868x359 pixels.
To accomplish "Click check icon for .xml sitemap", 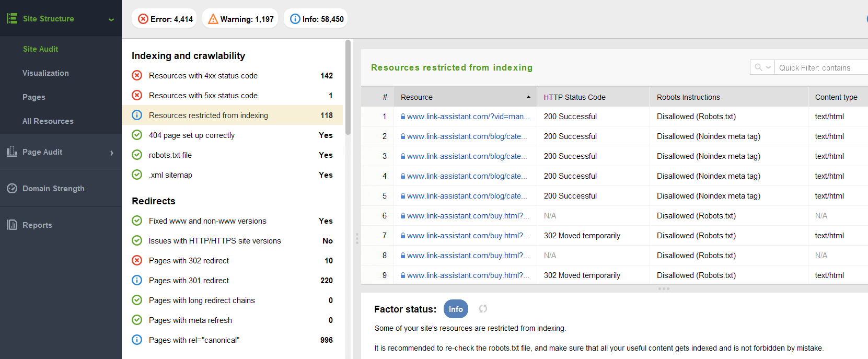I will (x=137, y=175).
